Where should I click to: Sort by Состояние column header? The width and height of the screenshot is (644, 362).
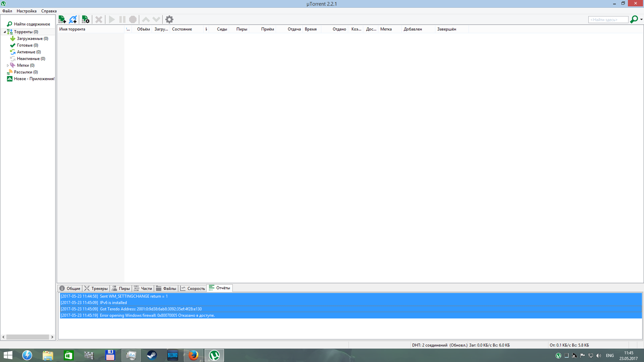tap(187, 29)
